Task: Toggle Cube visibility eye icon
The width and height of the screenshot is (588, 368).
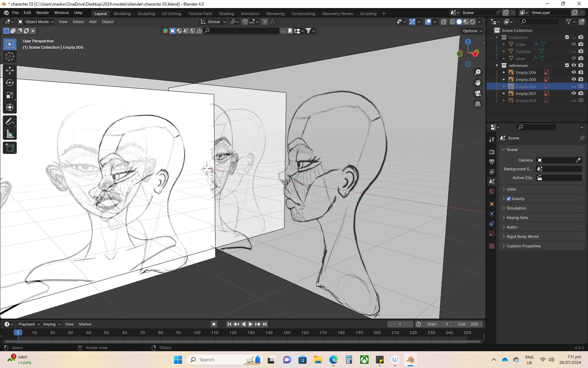Action: coord(574,45)
